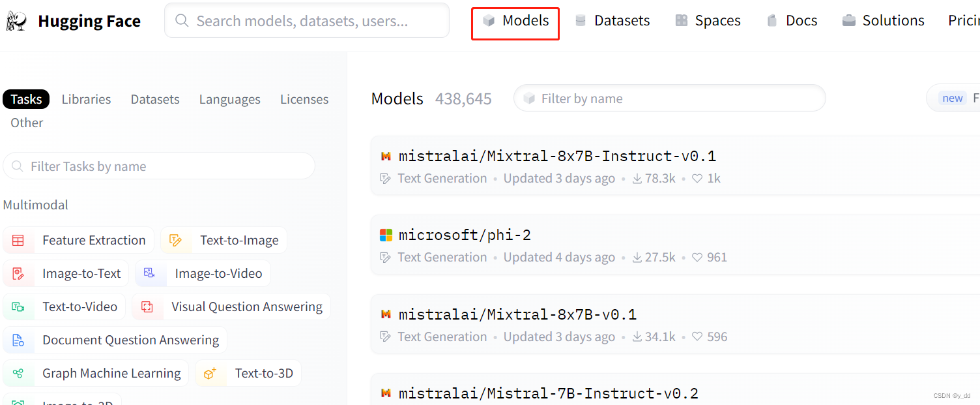980x405 pixels.
Task: Click the Models count 438,645
Action: (x=463, y=99)
